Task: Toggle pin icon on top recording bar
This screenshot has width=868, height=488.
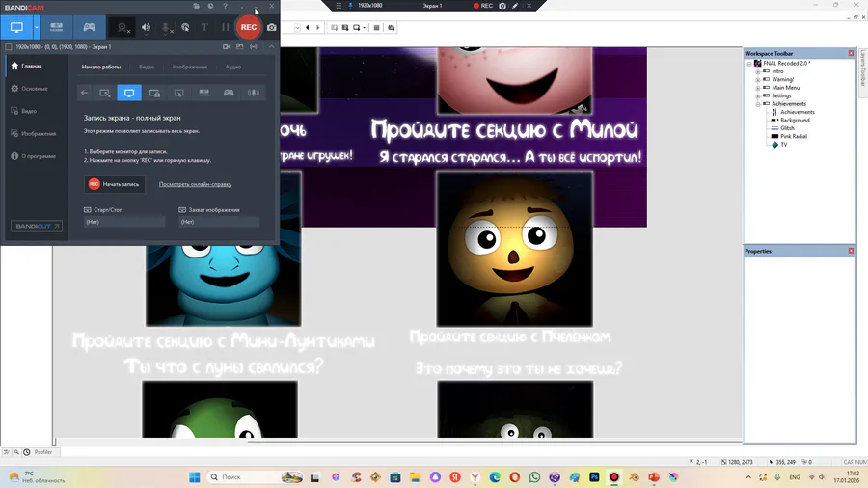Action: [x=350, y=6]
